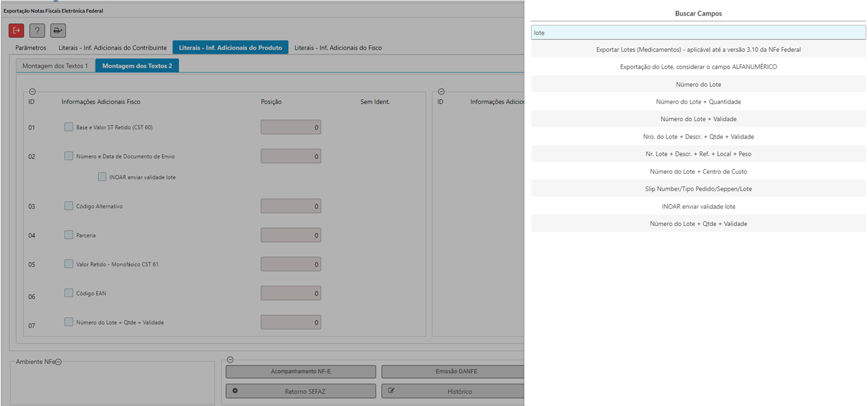868x406 pixels.
Task: Collapse the Ambiente NFe group
Action: (58, 362)
